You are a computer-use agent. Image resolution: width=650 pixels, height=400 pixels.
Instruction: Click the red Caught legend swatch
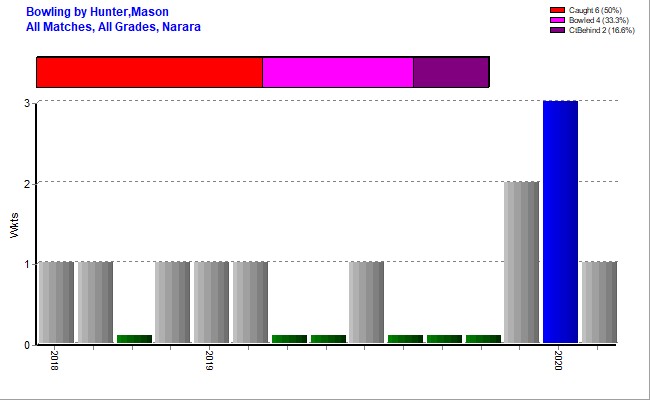click(557, 10)
